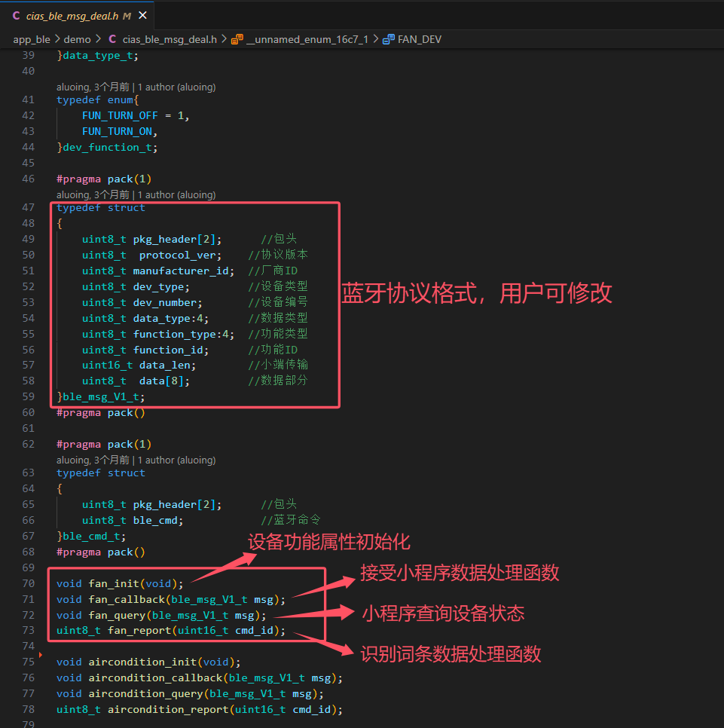This screenshot has height=728, width=724.
Task: Click line number 47 in the gutter
Action: (29, 207)
